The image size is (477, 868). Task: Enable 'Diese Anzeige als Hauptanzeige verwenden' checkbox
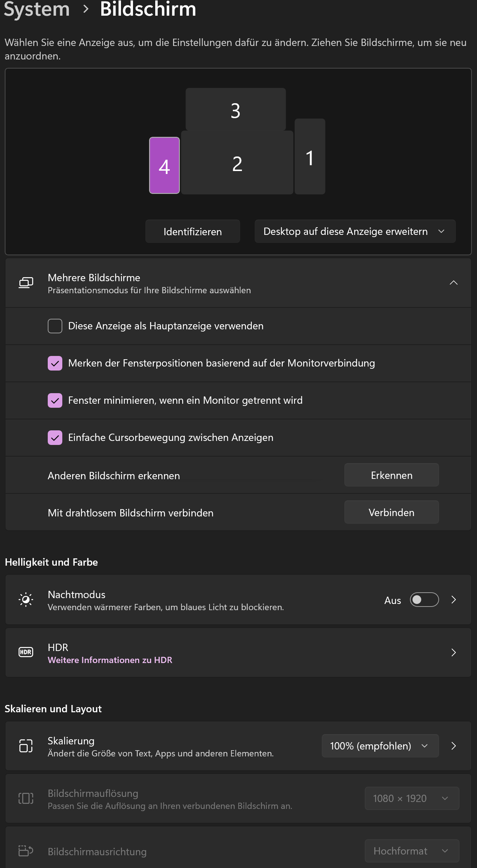[x=55, y=326]
